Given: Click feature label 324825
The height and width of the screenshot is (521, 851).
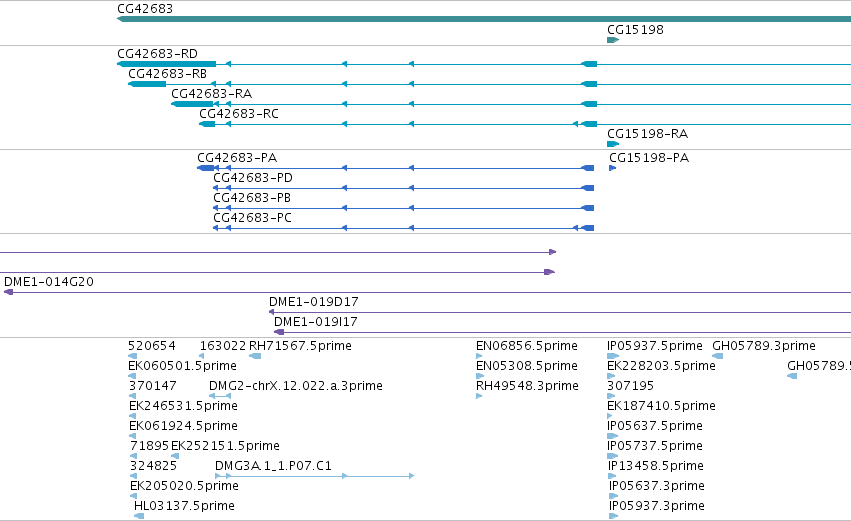Looking at the screenshot, I should point(154,467).
